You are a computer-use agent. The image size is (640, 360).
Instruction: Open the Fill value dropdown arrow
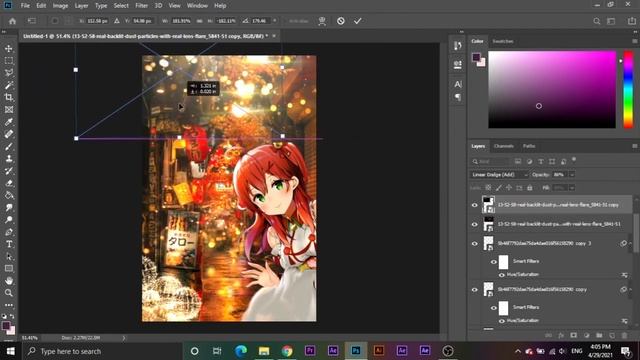coord(572,188)
